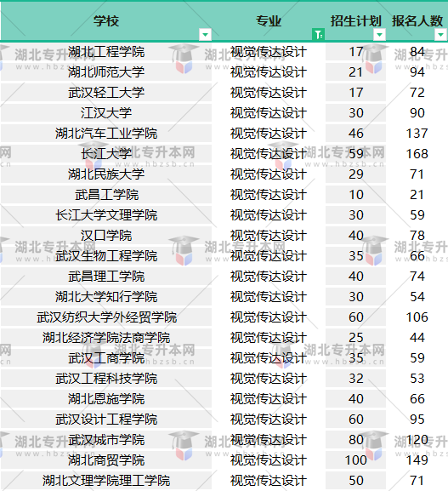The image size is (448, 491).
Task: Click the cell 武昌理工学院
Action: [106, 277]
